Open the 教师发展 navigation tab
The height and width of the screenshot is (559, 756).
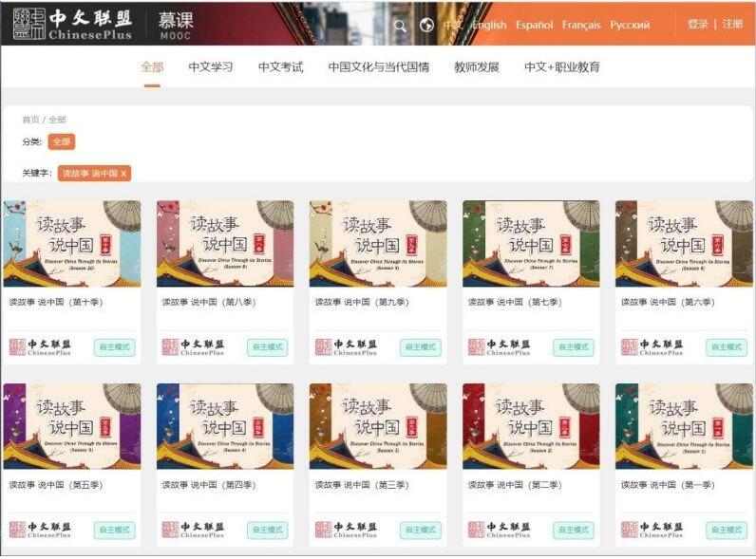[476, 67]
